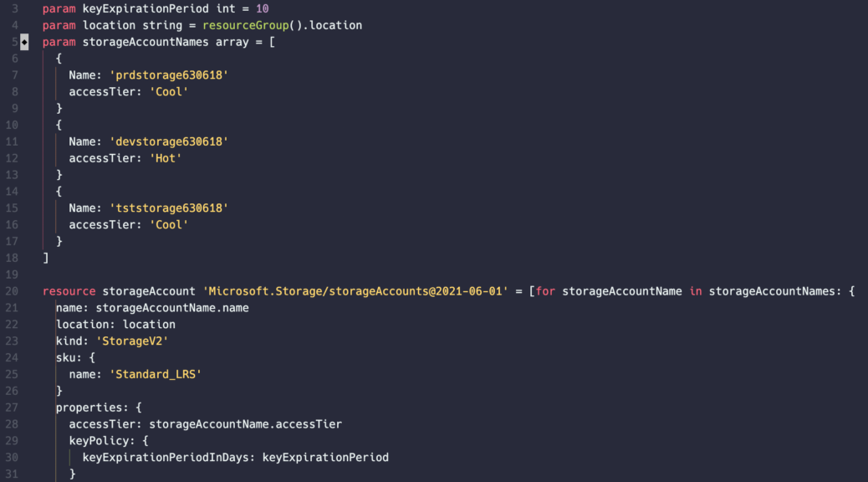The height and width of the screenshot is (482, 868).
Task: Click the keyExpirationPeriod value 10
Action: coord(263,9)
